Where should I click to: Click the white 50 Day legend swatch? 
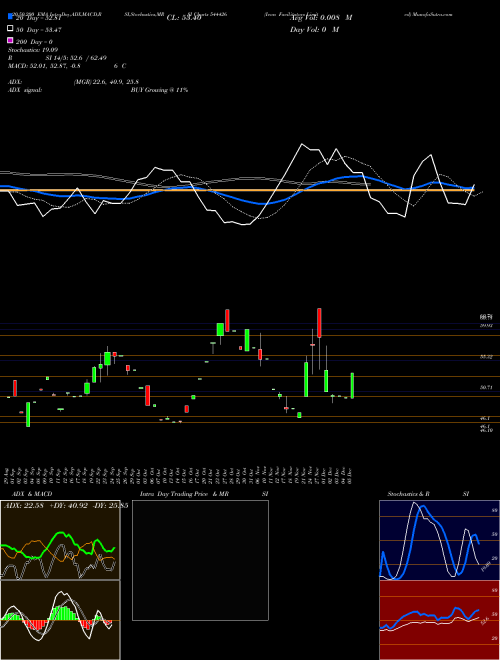pos(10,29)
